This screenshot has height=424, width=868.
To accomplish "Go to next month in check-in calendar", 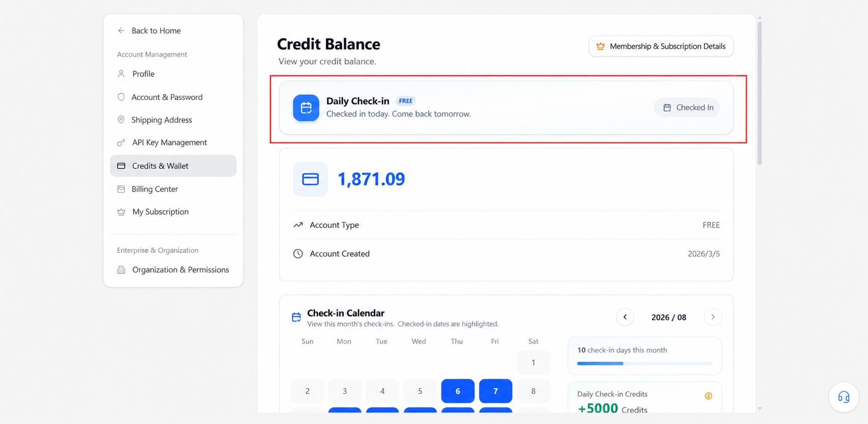I will pyautogui.click(x=713, y=317).
